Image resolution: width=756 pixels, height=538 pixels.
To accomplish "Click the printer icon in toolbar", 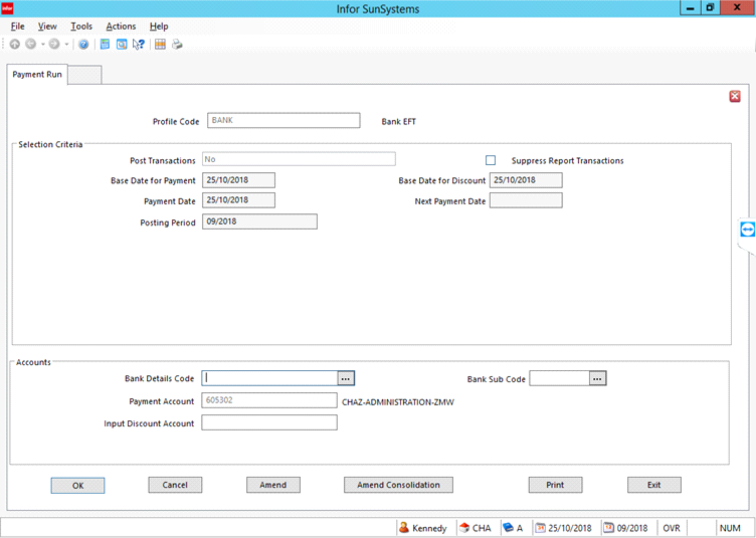I will coord(177,44).
